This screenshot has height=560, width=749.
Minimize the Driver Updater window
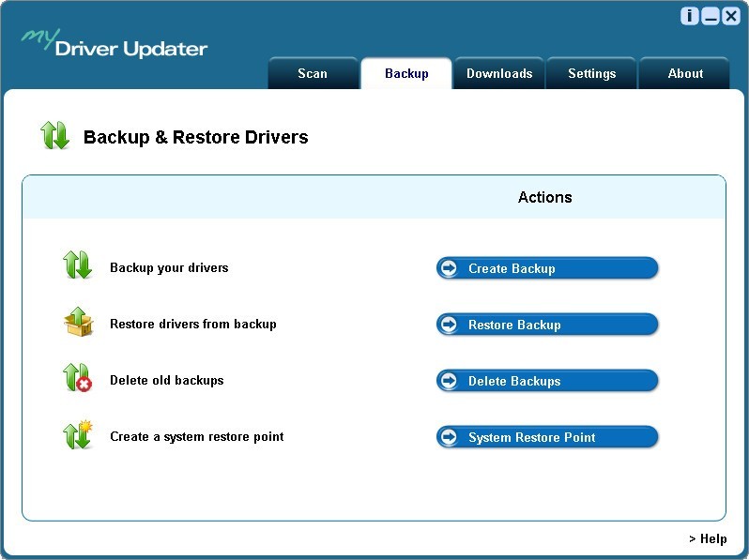[711, 16]
